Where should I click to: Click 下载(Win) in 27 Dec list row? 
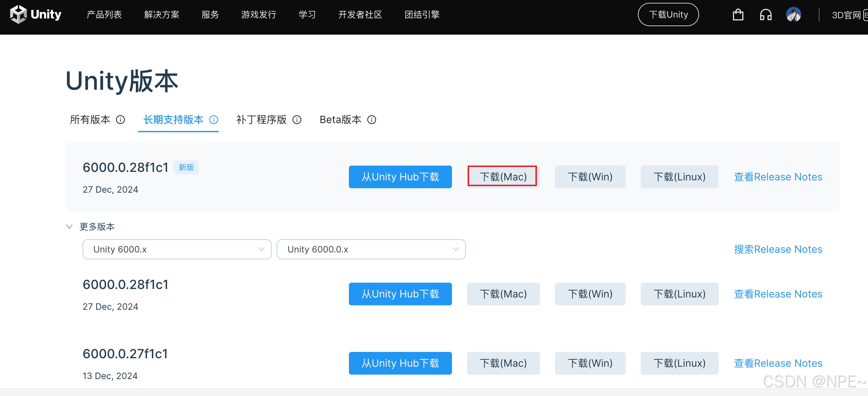590,294
